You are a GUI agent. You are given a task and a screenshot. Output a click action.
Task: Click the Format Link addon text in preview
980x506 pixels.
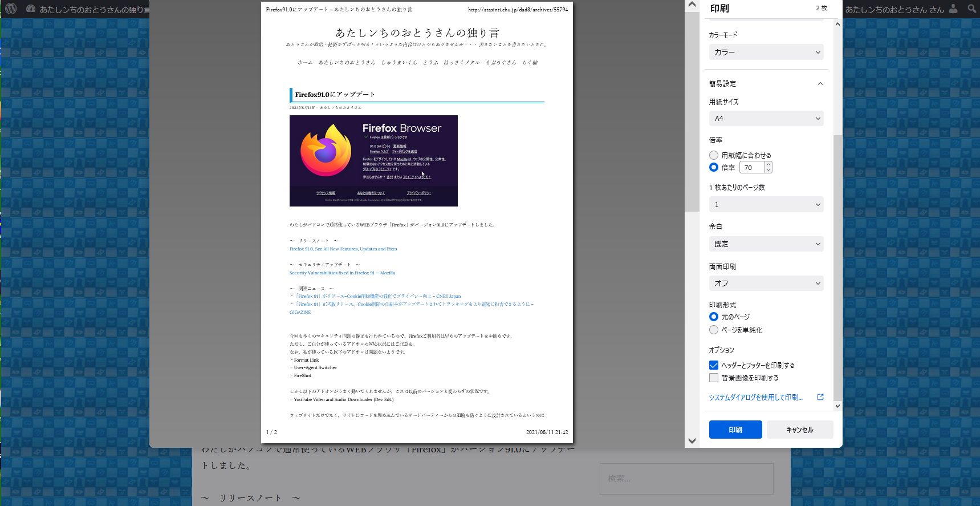[x=306, y=360]
